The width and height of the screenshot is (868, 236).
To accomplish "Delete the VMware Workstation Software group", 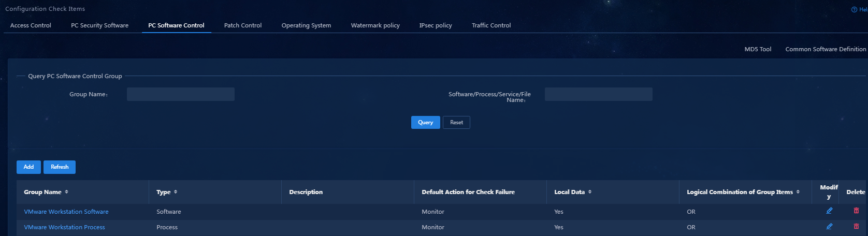I will 856,211.
